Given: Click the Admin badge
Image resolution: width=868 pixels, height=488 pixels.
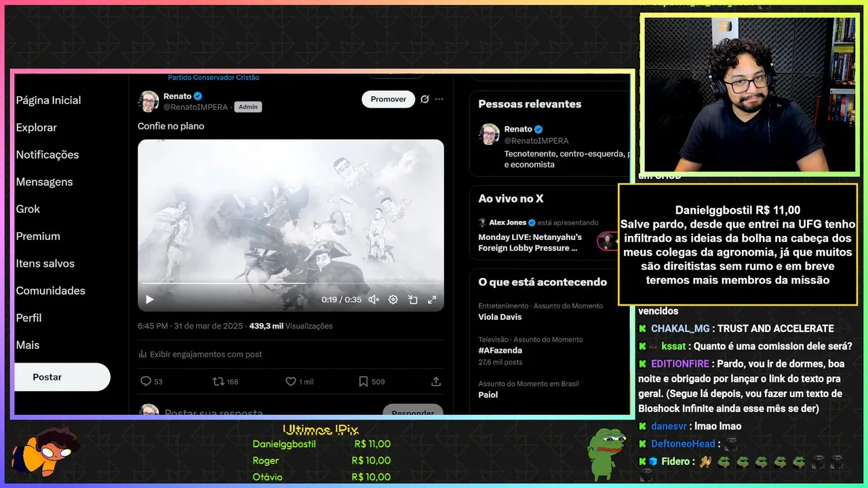Looking at the screenshot, I should point(248,107).
